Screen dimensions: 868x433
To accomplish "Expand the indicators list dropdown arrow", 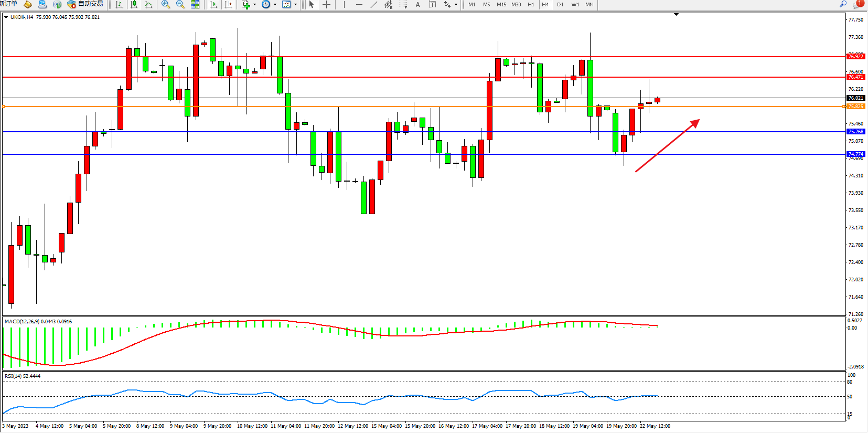I will (255, 4).
